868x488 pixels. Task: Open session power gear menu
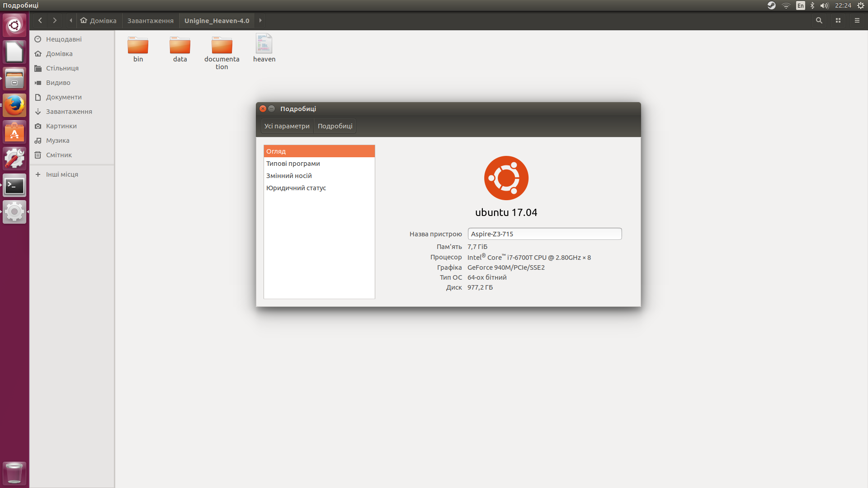pos(860,5)
